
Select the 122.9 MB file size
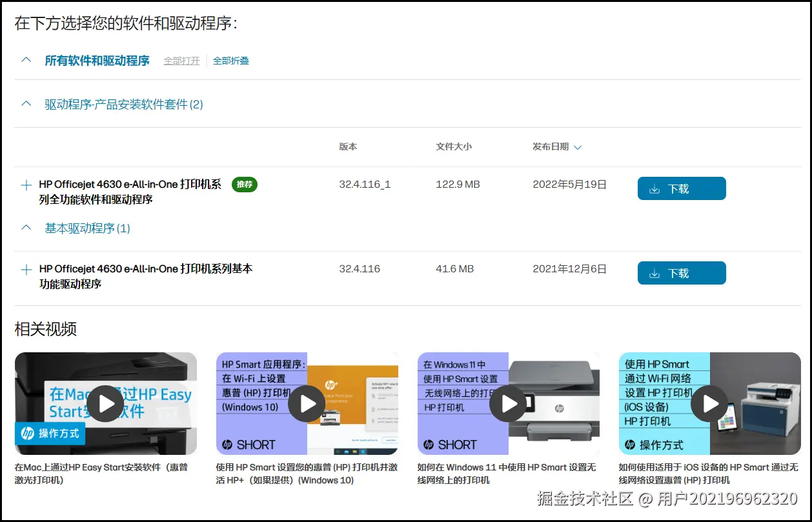tap(458, 185)
